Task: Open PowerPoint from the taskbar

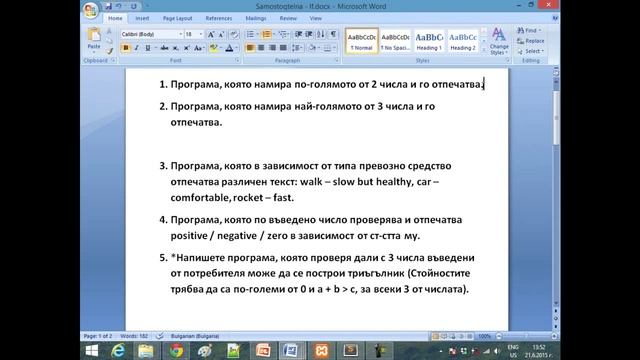Action: pyautogui.click(x=263, y=351)
